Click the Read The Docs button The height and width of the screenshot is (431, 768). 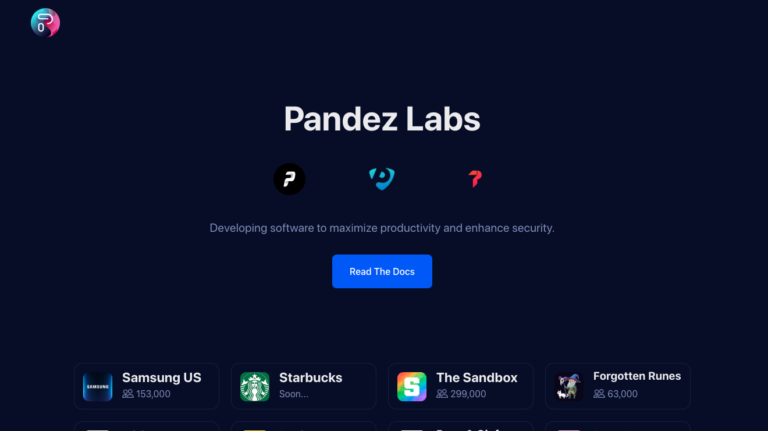click(382, 271)
